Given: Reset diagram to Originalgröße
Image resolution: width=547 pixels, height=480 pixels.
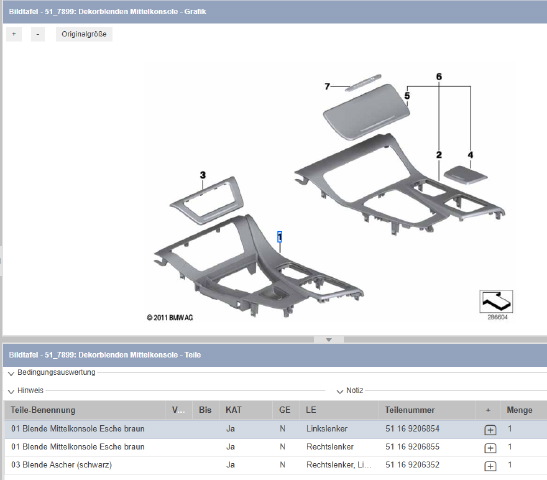Looking at the screenshot, I should (84, 34).
